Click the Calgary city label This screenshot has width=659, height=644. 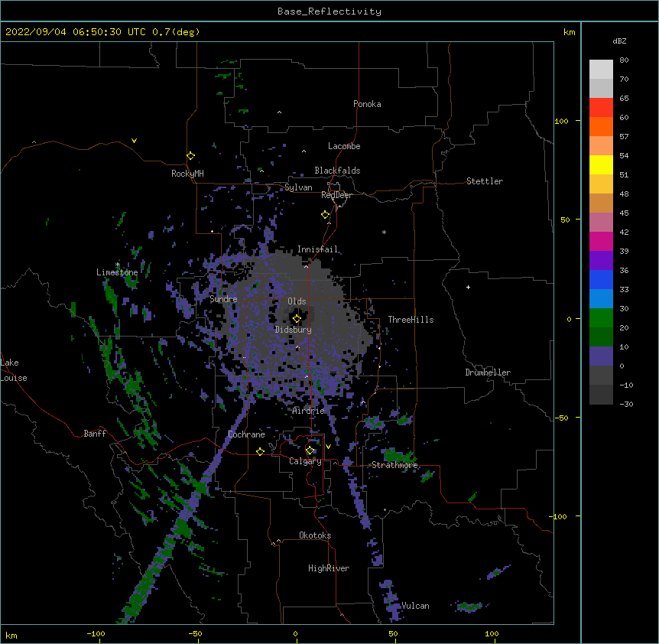coord(305,461)
